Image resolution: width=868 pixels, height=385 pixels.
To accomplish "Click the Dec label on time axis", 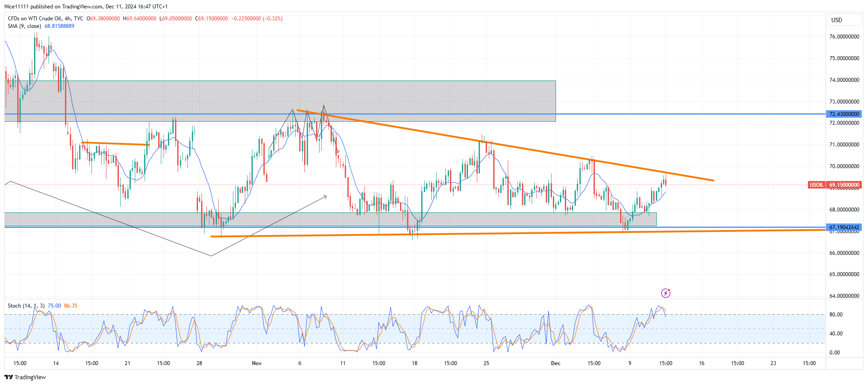I will point(556,363).
